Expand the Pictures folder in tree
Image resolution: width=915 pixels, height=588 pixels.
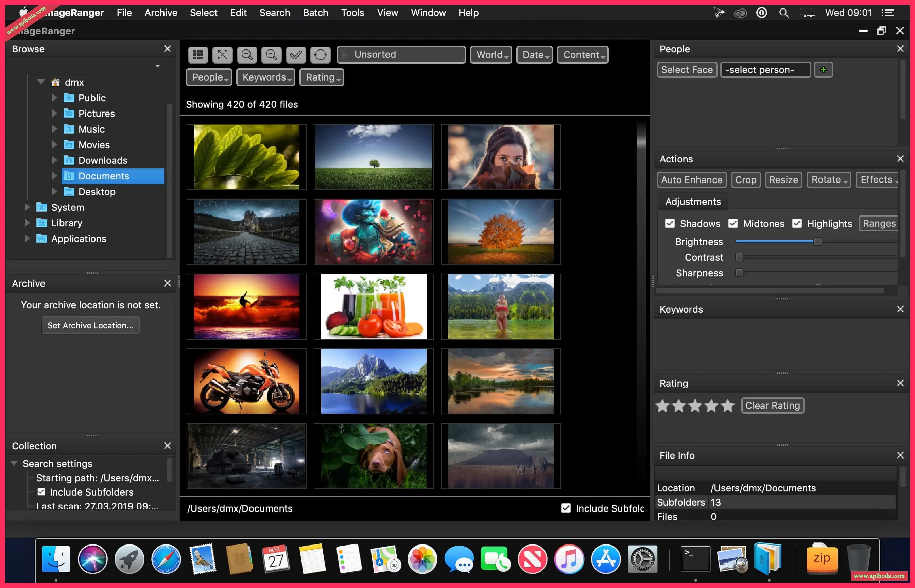pyautogui.click(x=54, y=114)
